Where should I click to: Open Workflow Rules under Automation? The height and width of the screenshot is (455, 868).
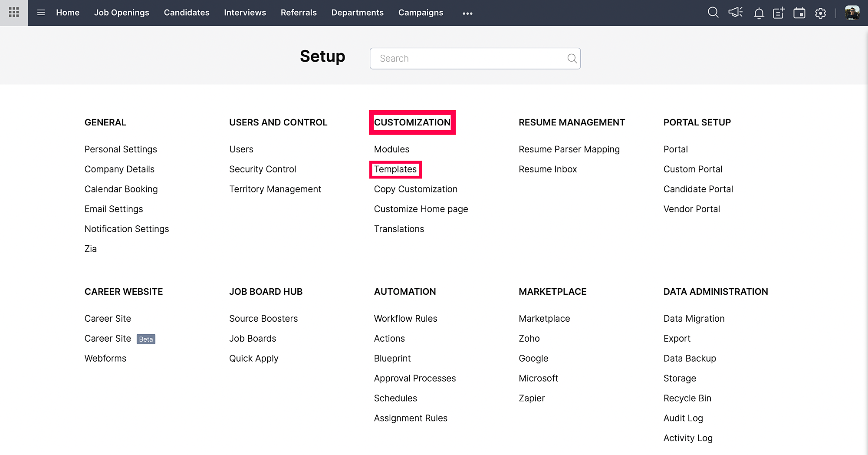405,319
